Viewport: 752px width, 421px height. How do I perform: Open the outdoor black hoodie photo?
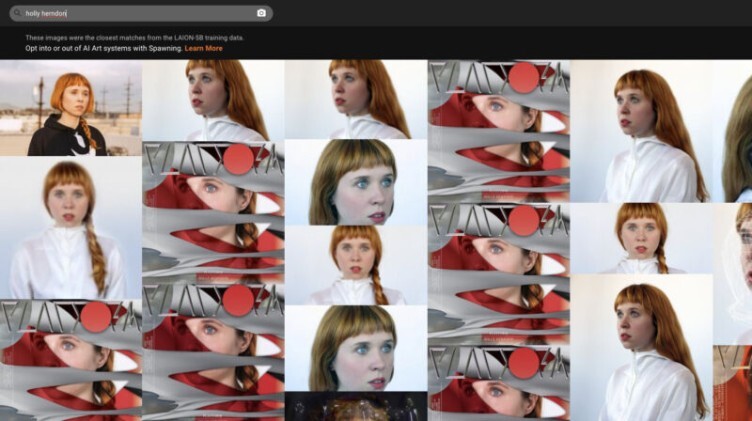70,108
